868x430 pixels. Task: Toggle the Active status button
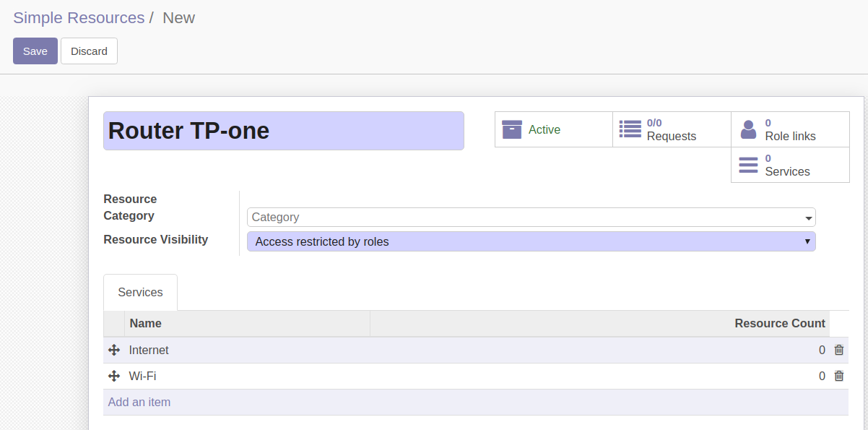point(554,129)
